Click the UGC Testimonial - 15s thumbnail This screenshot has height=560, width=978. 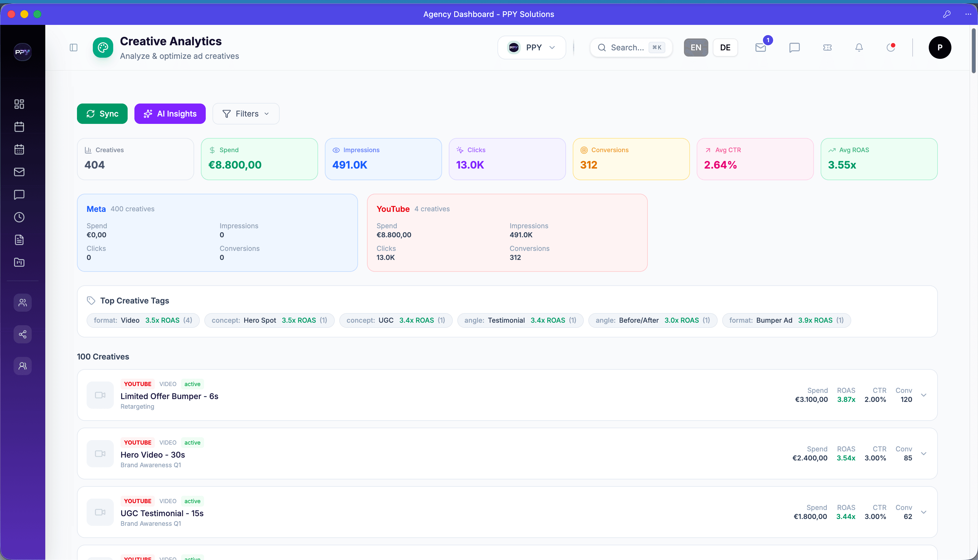click(100, 512)
